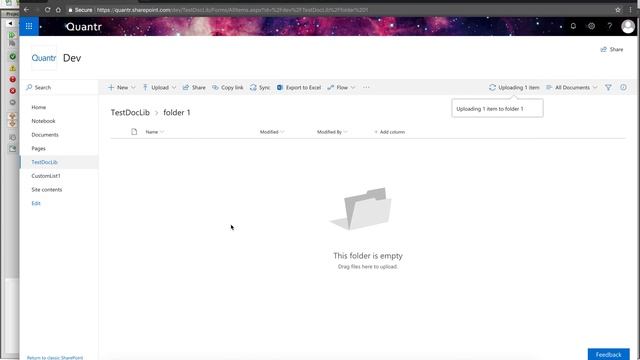Screen dimensions: 640x360
Task: Click the green run icon in left strip
Action: click(x=11, y=35)
